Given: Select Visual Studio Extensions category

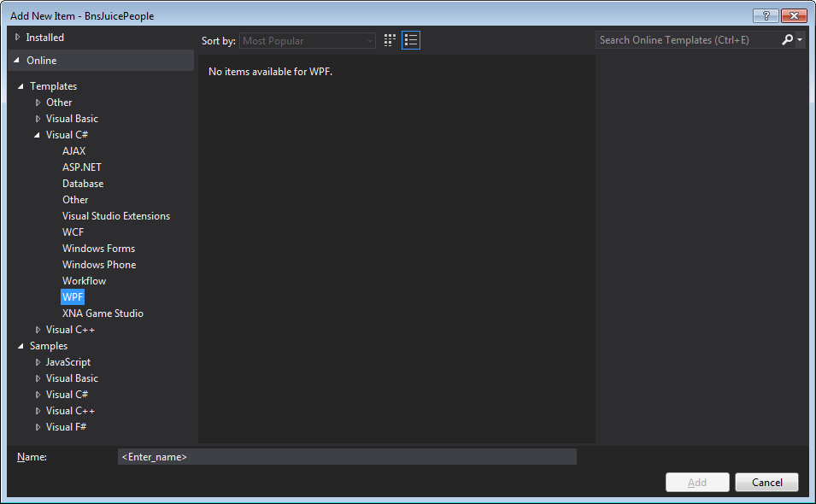Looking at the screenshot, I should click(116, 216).
